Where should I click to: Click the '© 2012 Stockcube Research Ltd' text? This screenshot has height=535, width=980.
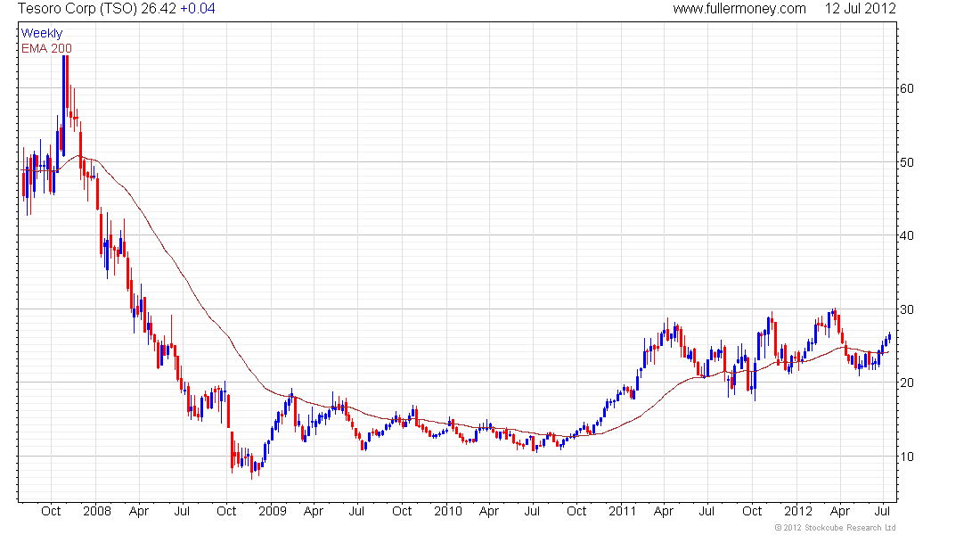tap(835, 528)
